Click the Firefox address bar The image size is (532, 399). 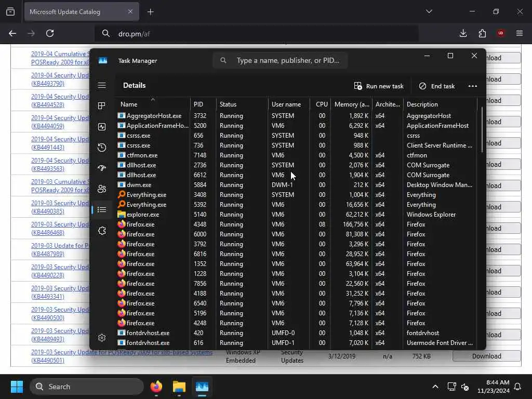(x=257, y=34)
